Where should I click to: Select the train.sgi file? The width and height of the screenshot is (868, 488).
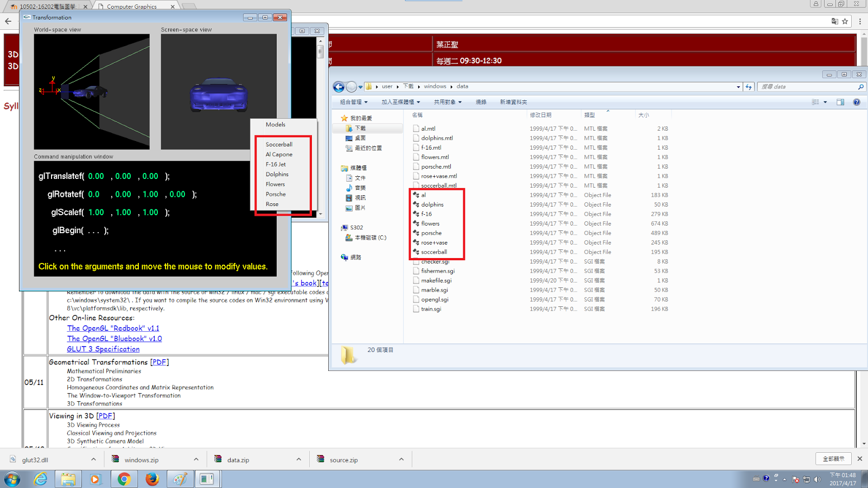point(431,309)
